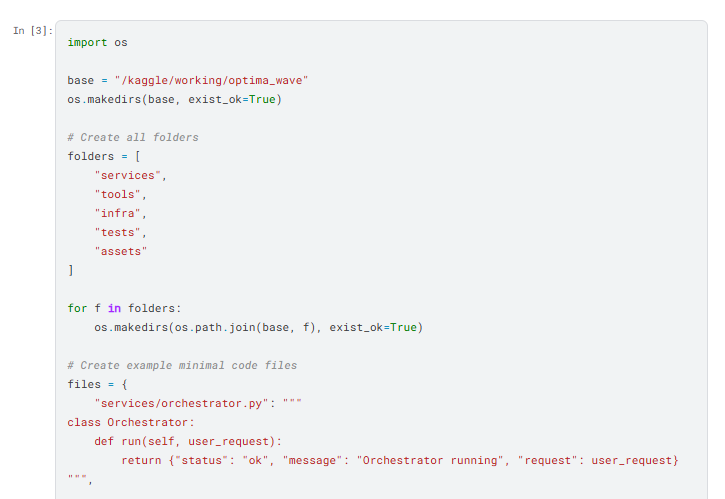Place cursor in the base path string
The width and height of the screenshot is (725, 499).
click(211, 80)
